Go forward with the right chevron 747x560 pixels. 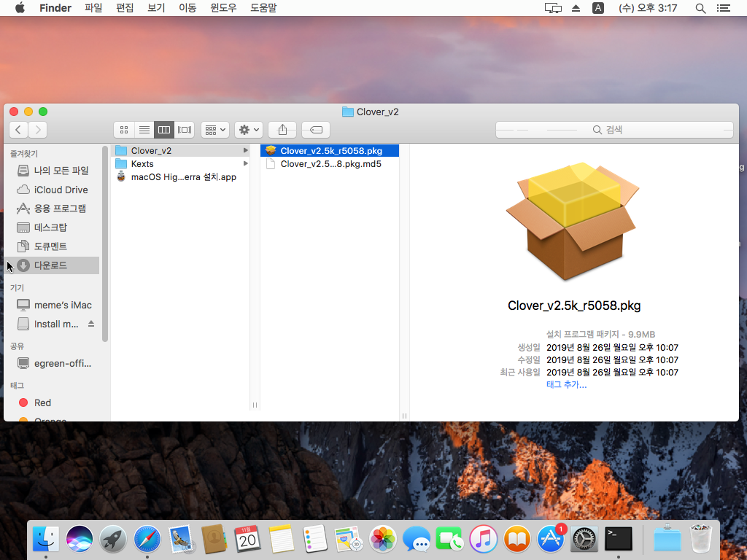(x=38, y=130)
